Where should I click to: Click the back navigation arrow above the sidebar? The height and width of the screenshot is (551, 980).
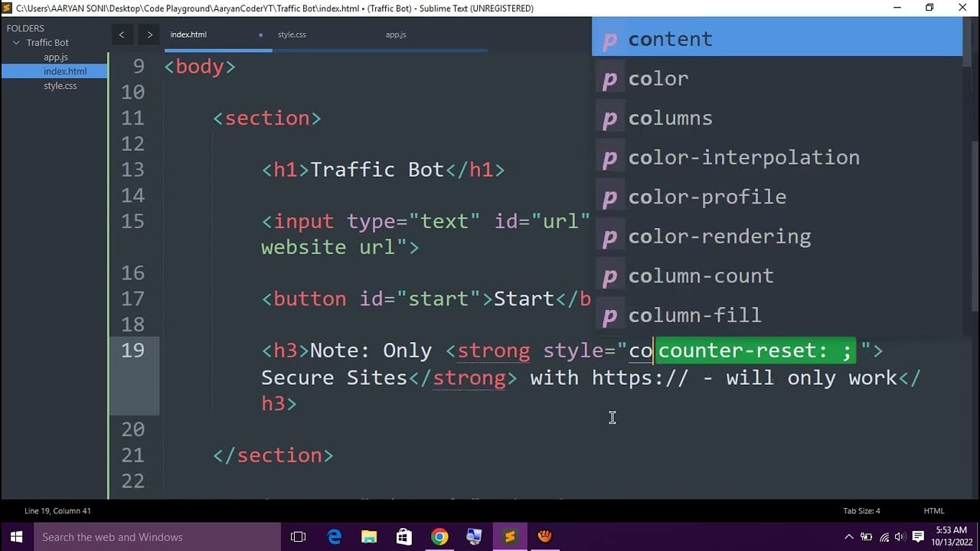(x=122, y=34)
